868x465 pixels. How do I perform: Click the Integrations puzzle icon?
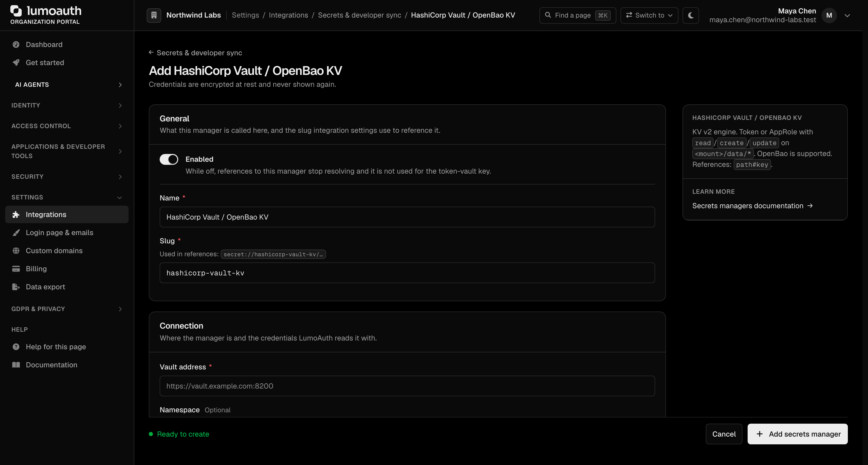pyautogui.click(x=16, y=215)
